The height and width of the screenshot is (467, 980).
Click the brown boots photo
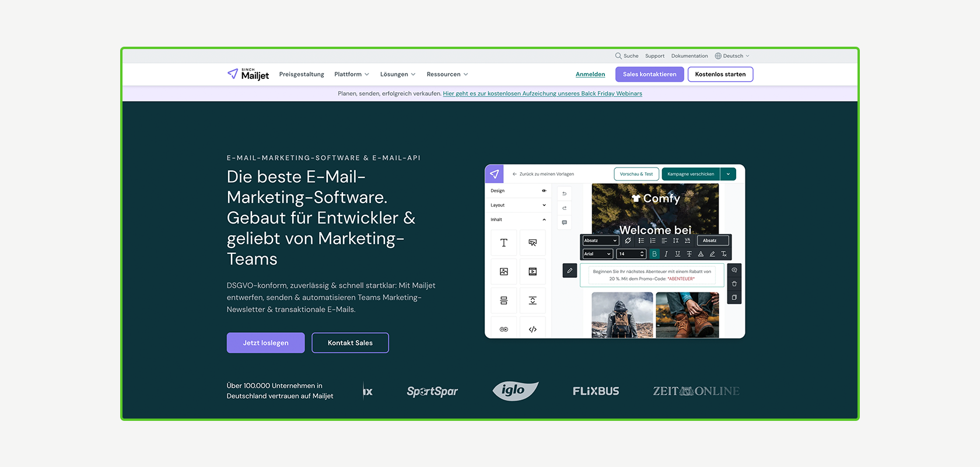click(687, 315)
